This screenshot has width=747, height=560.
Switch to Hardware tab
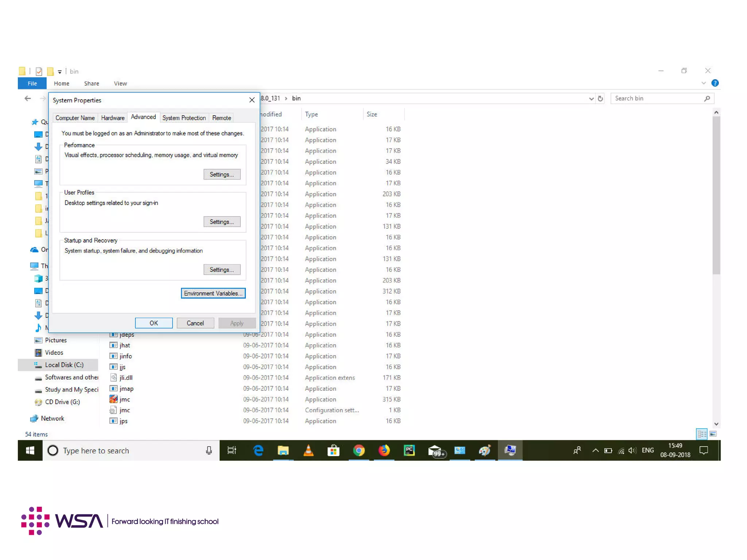click(x=113, y=118)
